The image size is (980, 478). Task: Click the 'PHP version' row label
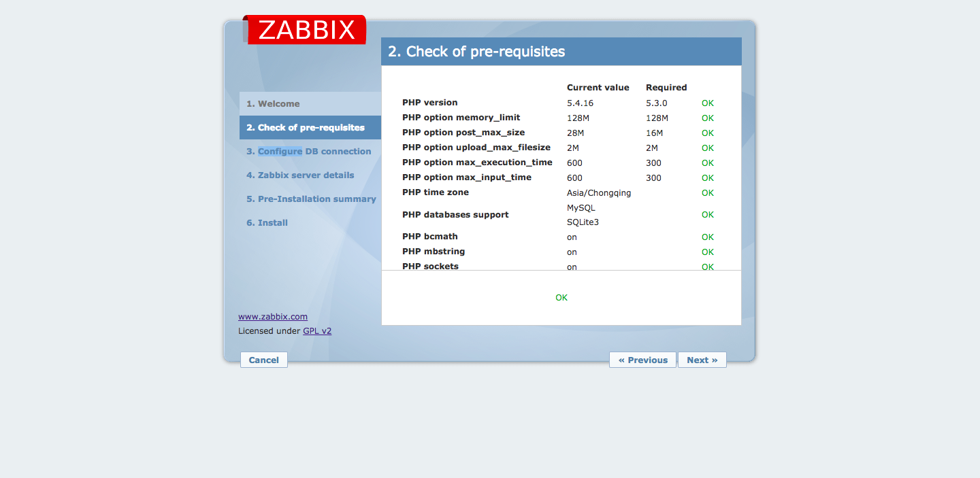coord(430,103)
